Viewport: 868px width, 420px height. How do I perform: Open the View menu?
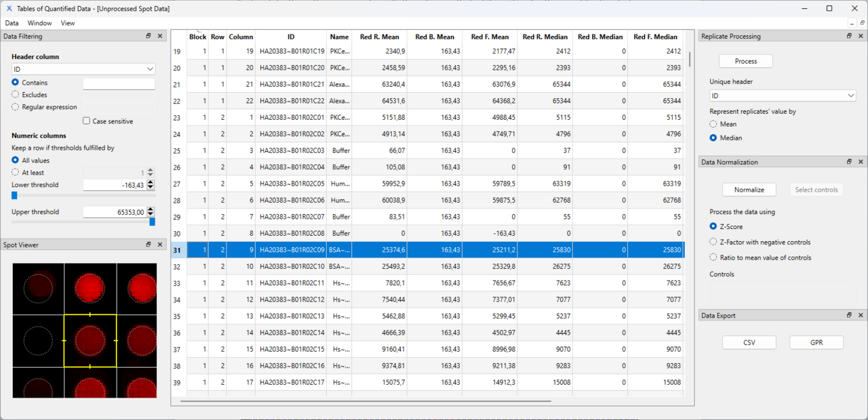point(67,22)
